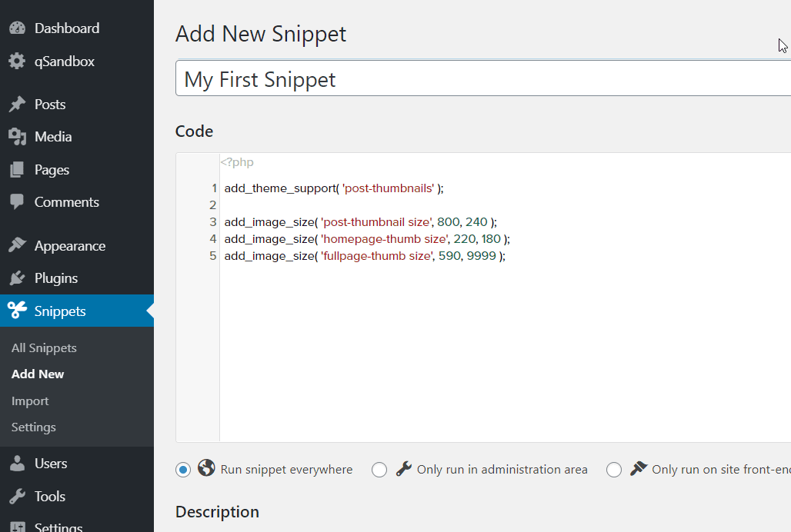Expand the Settings menu at sidebar bottom

click(x=58, y=526)
